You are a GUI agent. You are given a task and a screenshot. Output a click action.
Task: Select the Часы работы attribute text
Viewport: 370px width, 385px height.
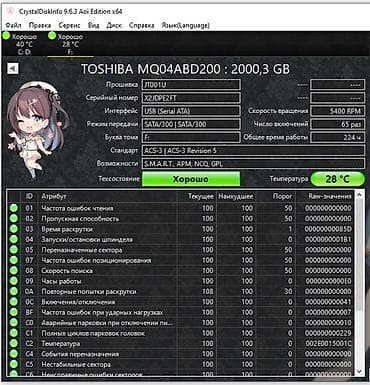(x=61, y=281)
